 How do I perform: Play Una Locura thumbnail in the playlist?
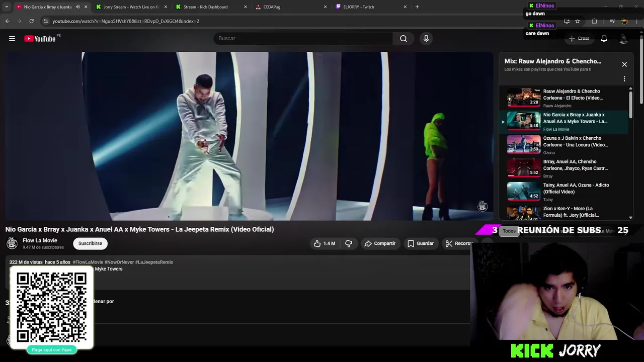[524, 144]
